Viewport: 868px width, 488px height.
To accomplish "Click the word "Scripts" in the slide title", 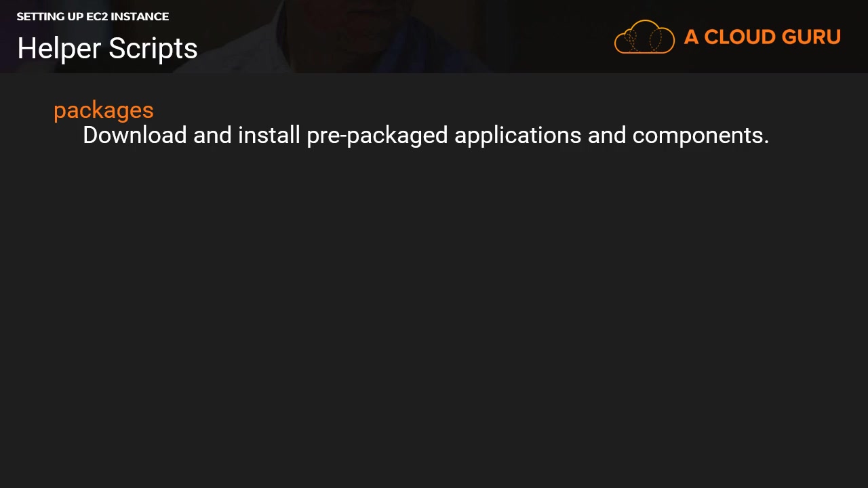I will [153, 49].
